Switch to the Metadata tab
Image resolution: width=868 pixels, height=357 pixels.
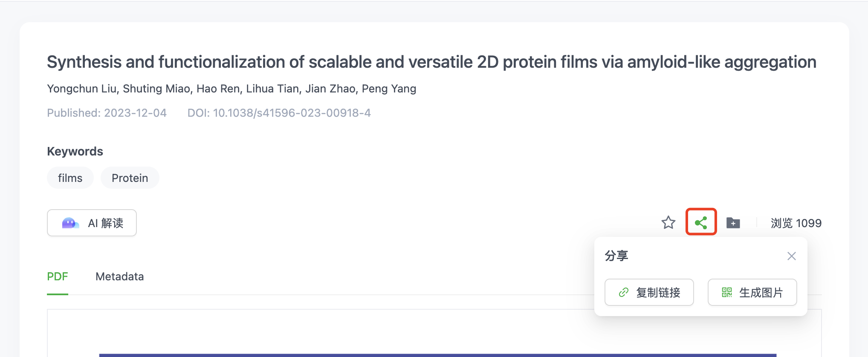pos(120,276)
